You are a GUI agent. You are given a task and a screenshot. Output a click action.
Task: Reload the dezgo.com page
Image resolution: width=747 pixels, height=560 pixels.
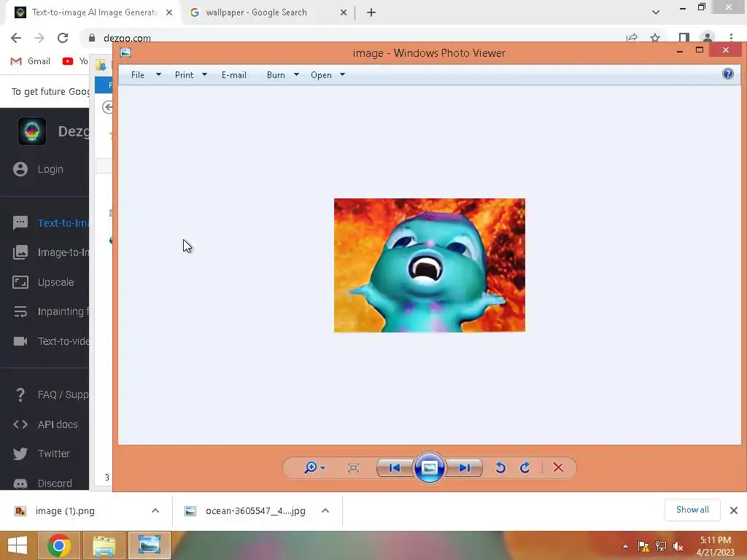(x=63, y=38)
